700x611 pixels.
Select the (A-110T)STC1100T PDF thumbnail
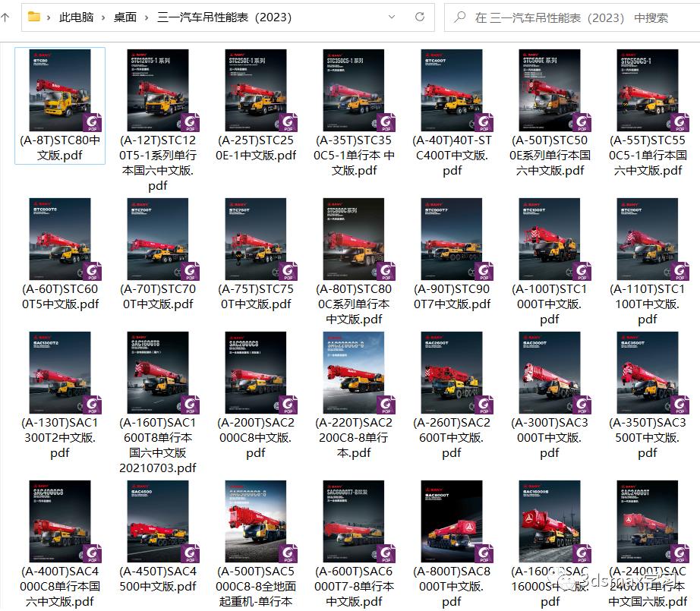(x=648, y=239)
